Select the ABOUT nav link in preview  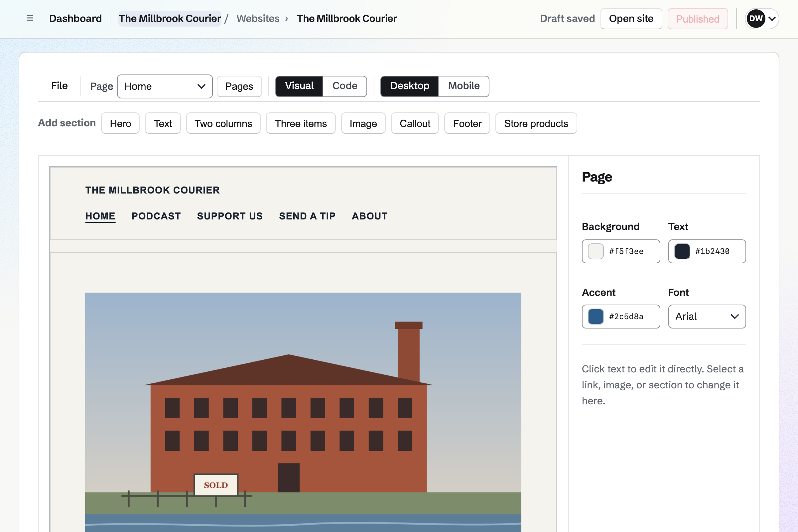pyautogui.click(x=369, y=216)
